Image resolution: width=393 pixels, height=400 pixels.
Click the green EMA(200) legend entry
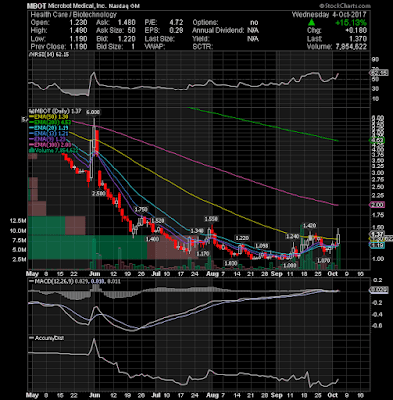coord(49,123)
